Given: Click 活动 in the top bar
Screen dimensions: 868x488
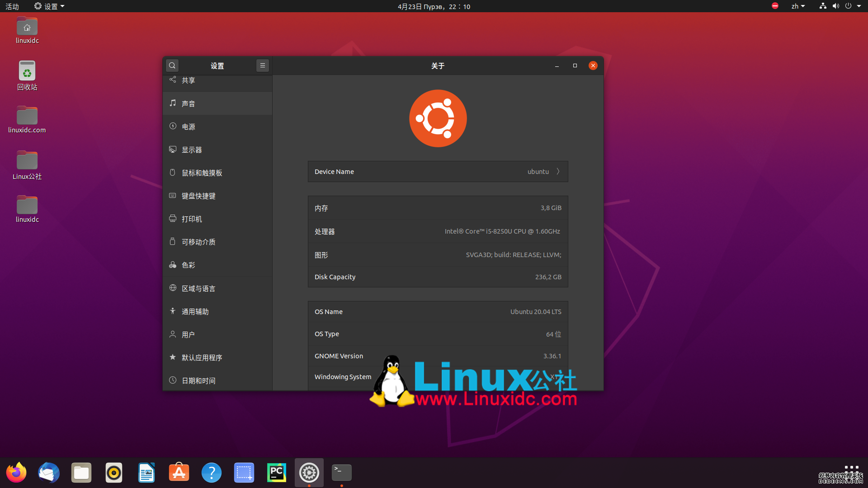Looking at the screenshot, I should [12, 6].
